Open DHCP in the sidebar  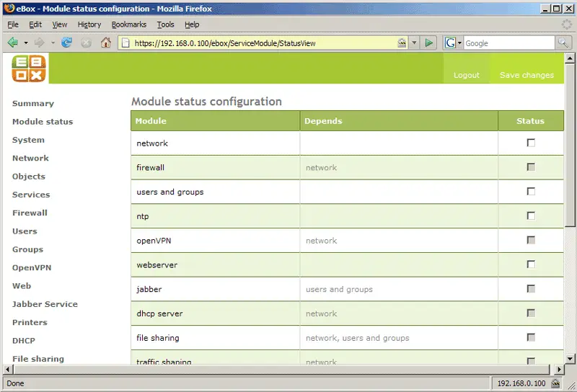coord(24,341)
